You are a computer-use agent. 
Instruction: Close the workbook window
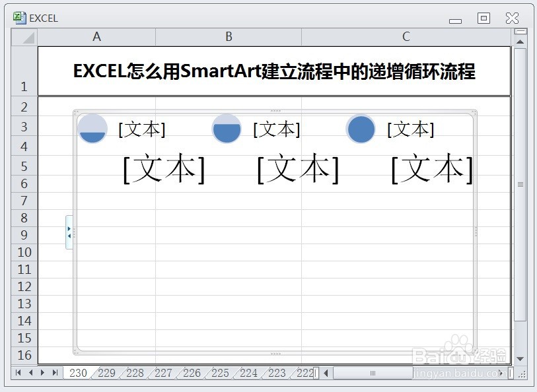click(x=512, y=18)
